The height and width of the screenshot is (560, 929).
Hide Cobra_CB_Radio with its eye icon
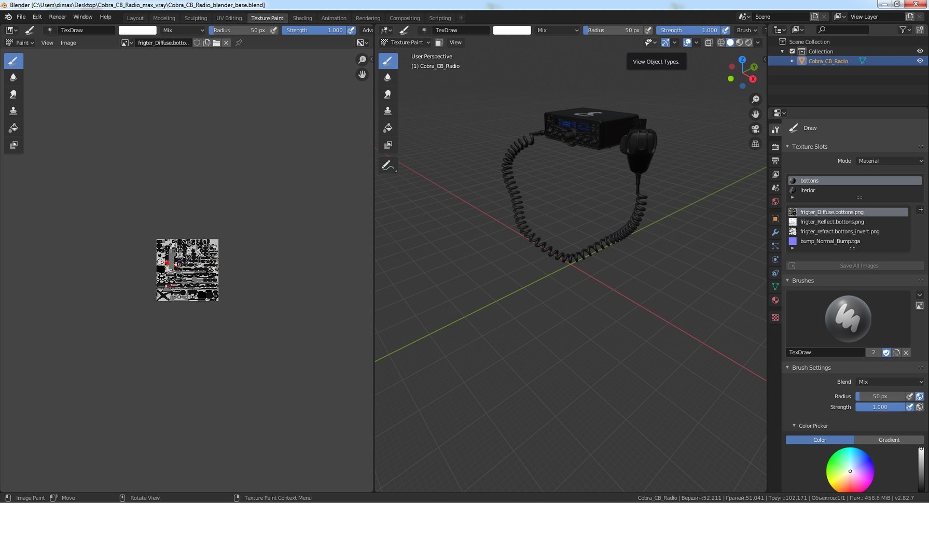coord(920,61)
